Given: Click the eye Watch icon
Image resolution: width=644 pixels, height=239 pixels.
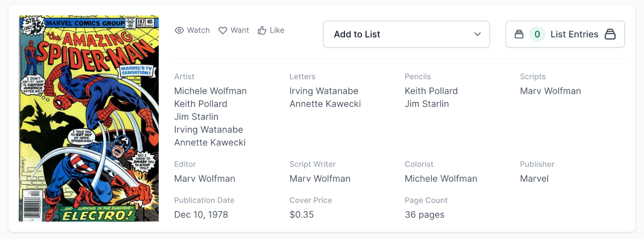Looking at the screenshot, I should [x=180, y=30].
